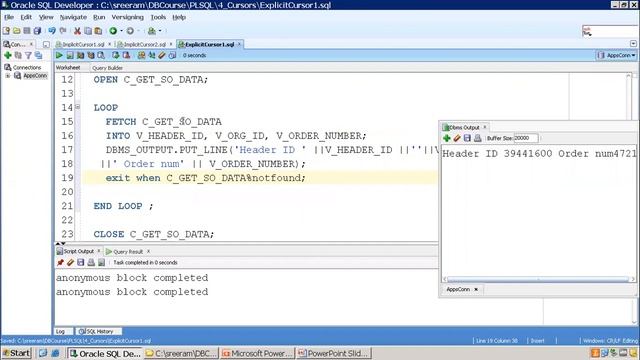
Task: Open the editor tab list dropdown arrow
Action: pyautogui.click(x=633, y=44)
